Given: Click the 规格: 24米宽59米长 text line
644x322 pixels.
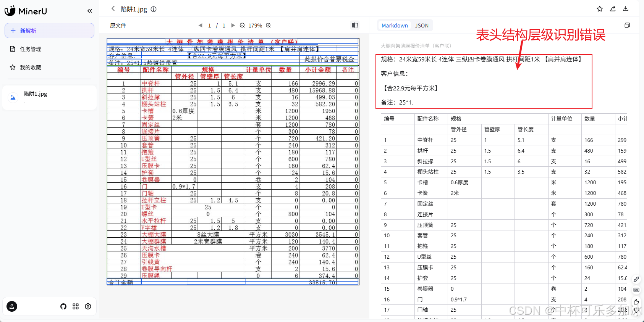Looking at the screenshot, I should [482, 60].
